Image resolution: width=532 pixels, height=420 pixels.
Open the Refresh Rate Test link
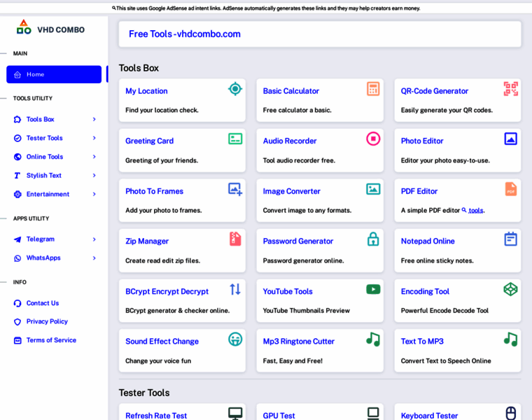tap(156, 416)
